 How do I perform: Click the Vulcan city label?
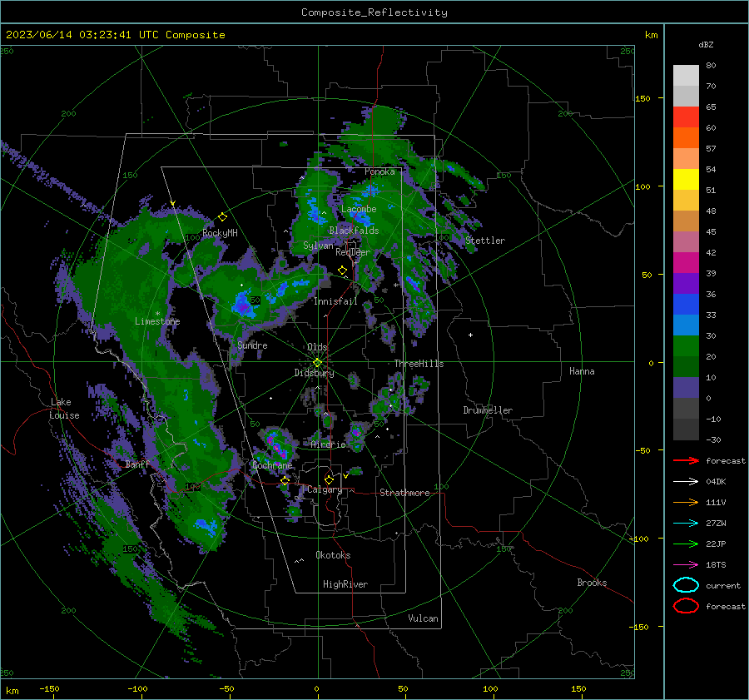423,618
